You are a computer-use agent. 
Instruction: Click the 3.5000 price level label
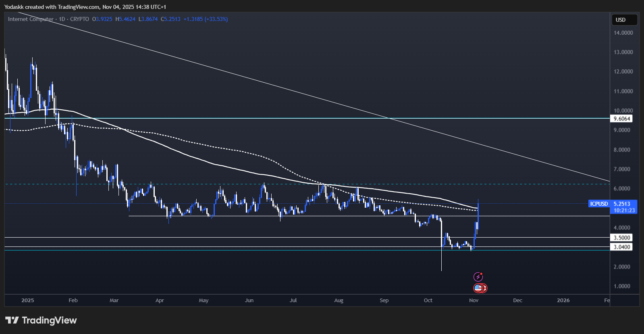pos(621,238)
